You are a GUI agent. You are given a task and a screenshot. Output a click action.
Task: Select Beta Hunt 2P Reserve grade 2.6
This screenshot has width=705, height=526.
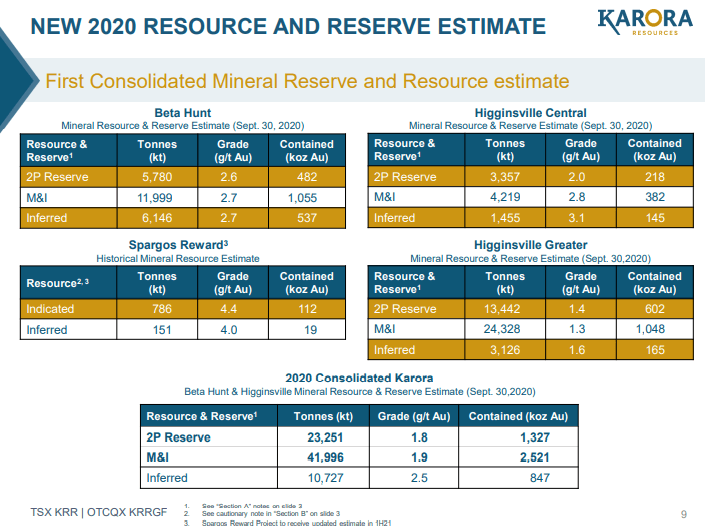pos(228,177)
